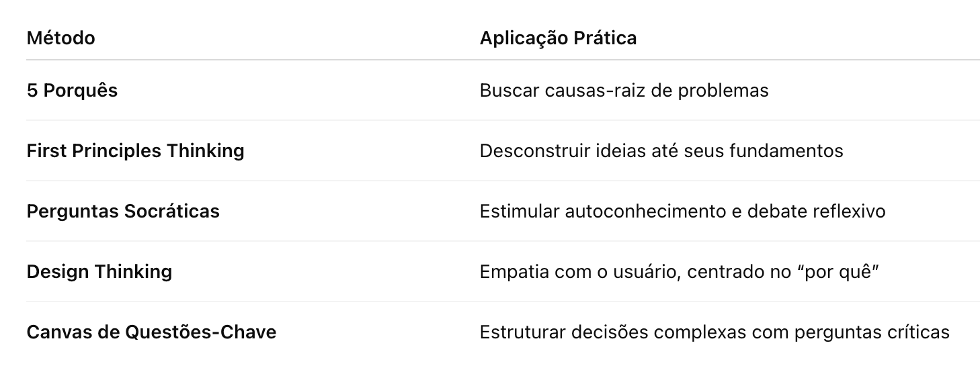Click the "Aplicação Prática" column header
This screenshot has width=980, height=376.
pos(558,38)
